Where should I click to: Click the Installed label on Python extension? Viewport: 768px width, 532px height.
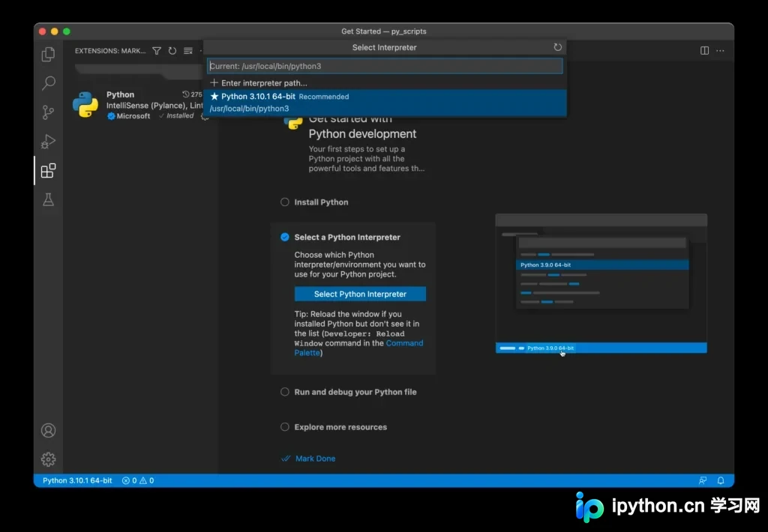point(180,115)
